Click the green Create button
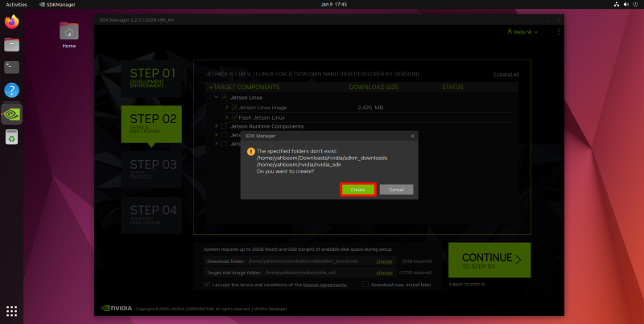644x324 pixels. [357, 190]
